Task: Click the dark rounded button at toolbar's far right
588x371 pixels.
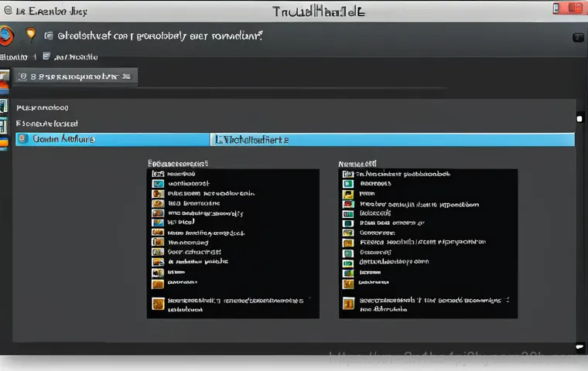Action: 578,37
